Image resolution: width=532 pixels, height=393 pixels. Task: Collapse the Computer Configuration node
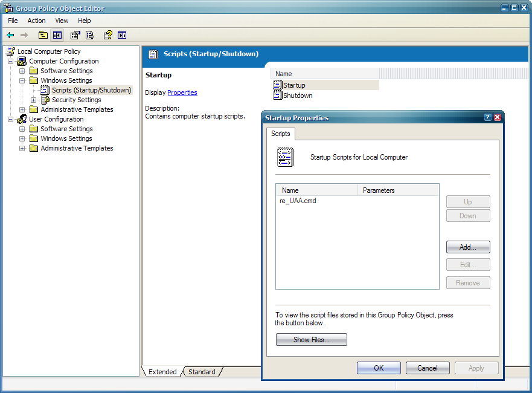[11, 62]
